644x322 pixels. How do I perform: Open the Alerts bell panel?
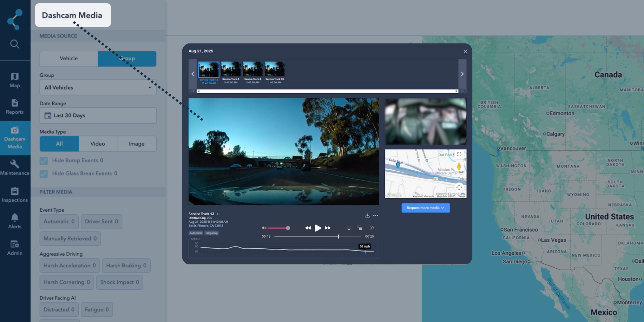(x=15, y=220)
